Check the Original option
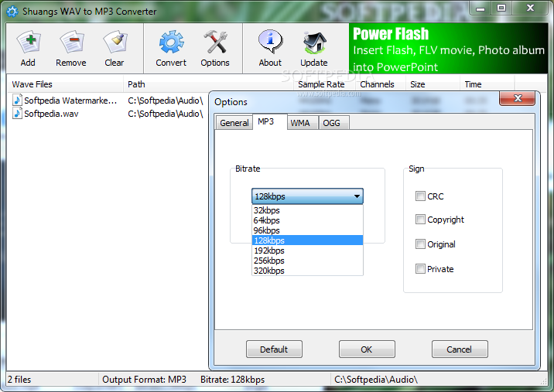 point(420,244)
